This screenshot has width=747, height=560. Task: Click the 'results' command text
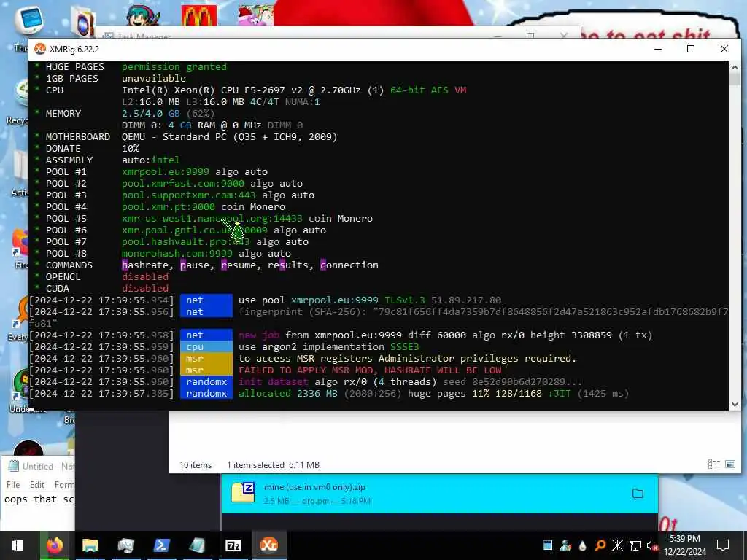click(287, 265)
